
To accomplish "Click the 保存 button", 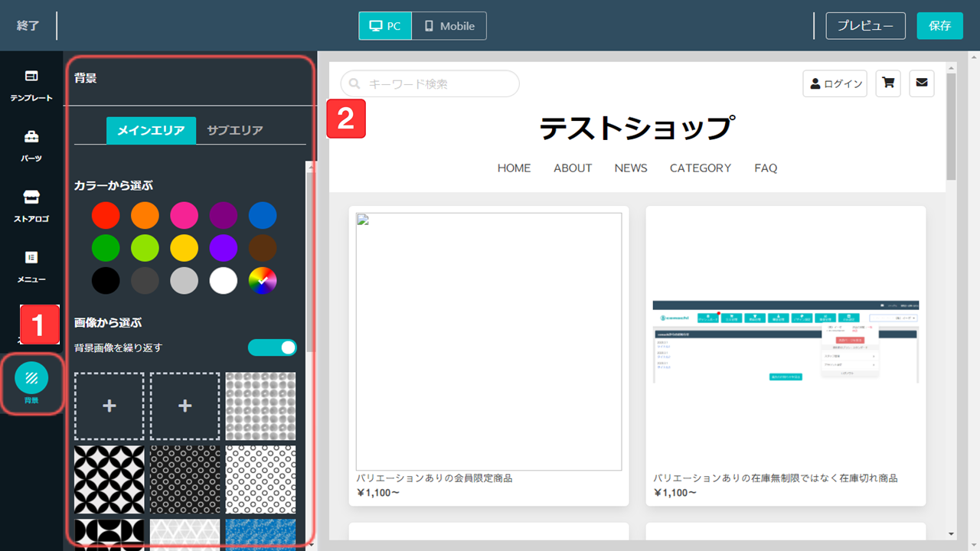I will tap(939, 26).
